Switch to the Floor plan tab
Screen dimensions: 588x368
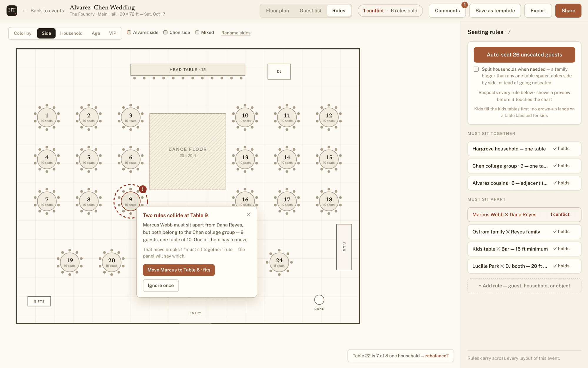coord(278,11)
